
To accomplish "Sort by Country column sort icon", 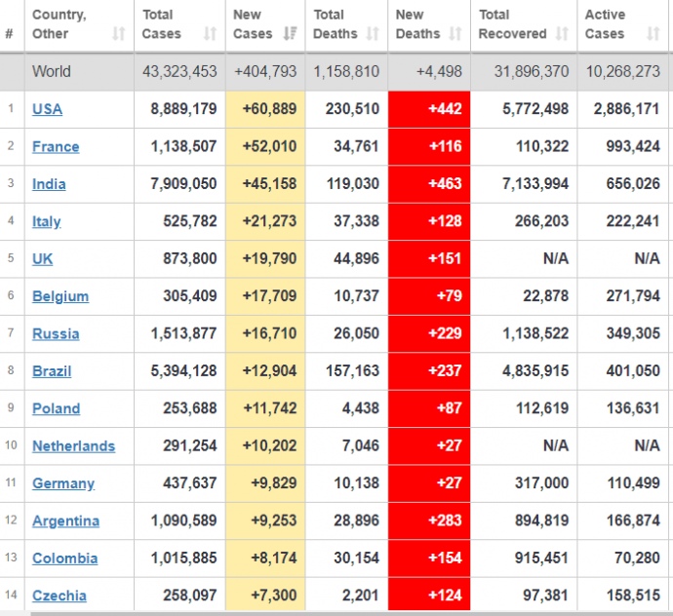I will point(119,34).
